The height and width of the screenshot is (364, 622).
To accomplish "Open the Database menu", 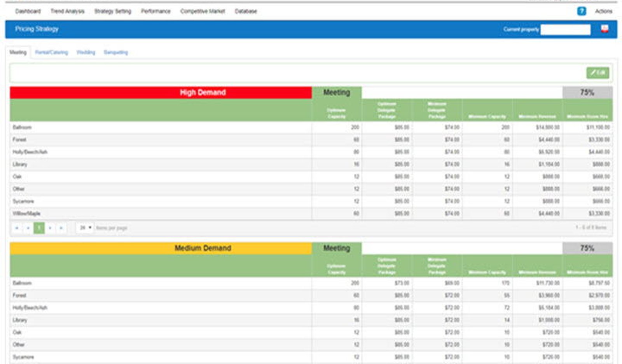I will coord(246,11).
